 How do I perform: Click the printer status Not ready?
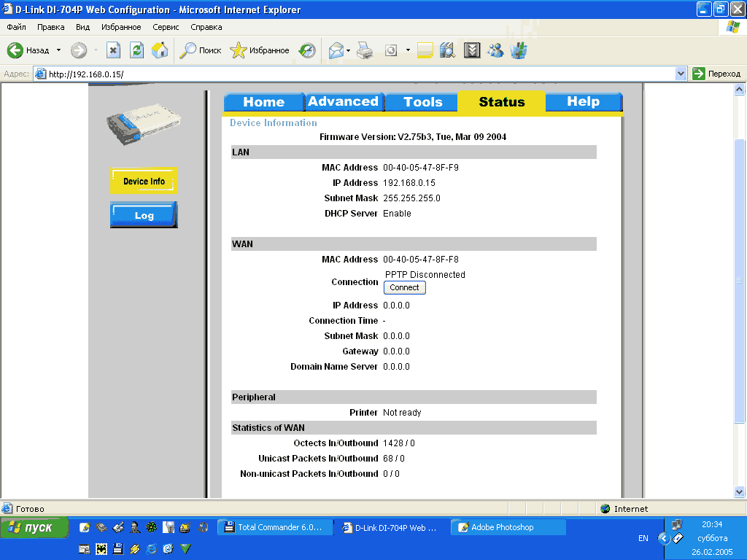pyautogui.click(x=402, y=413)
